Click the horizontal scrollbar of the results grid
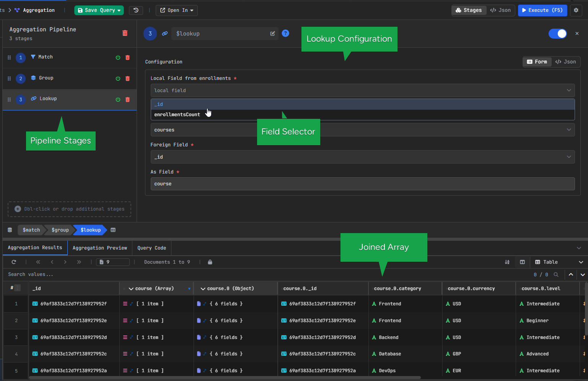 [x=225, y=378]
